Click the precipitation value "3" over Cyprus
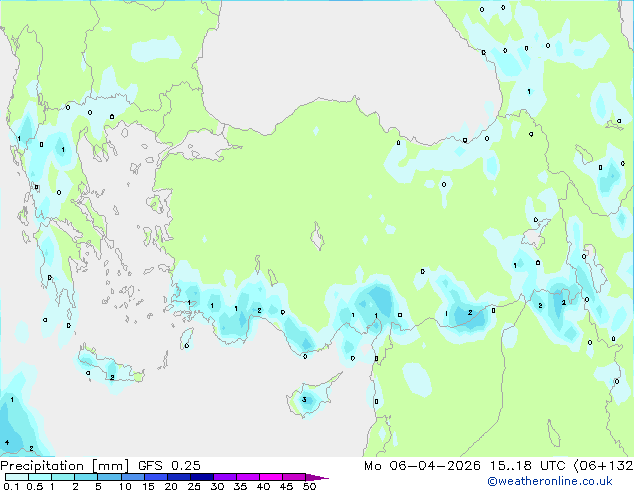This screenshot has height=490, width=634. pyautogui.click(x=304, y=400)
